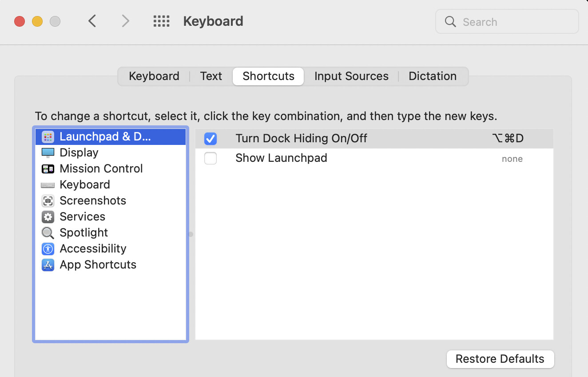Open the Mission Control icon in the sidebar
Viewport: 588px width, 377px height.
48,169
